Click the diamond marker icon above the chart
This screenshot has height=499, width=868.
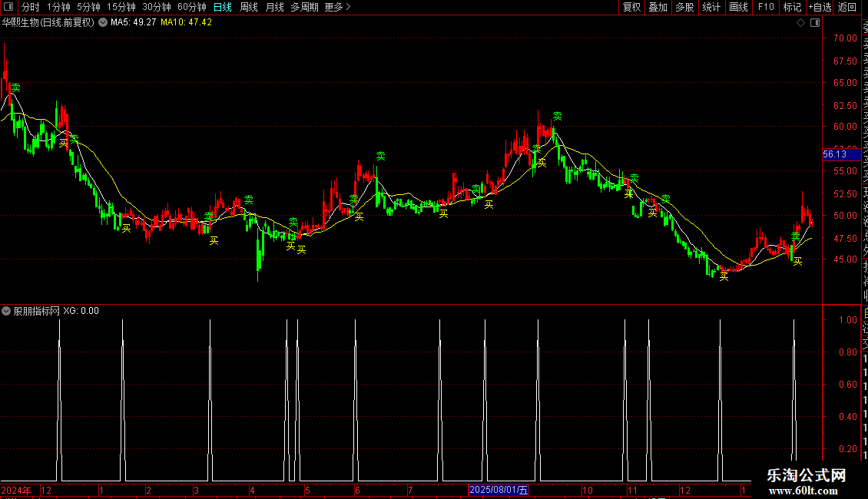800,22
